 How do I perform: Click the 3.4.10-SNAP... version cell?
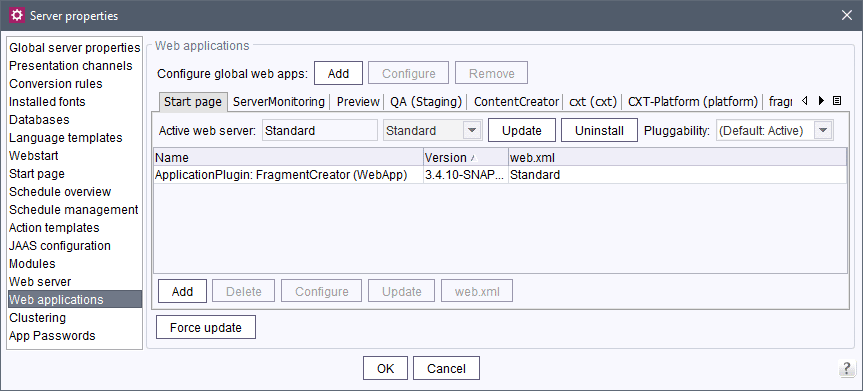(x=466, y=175)
